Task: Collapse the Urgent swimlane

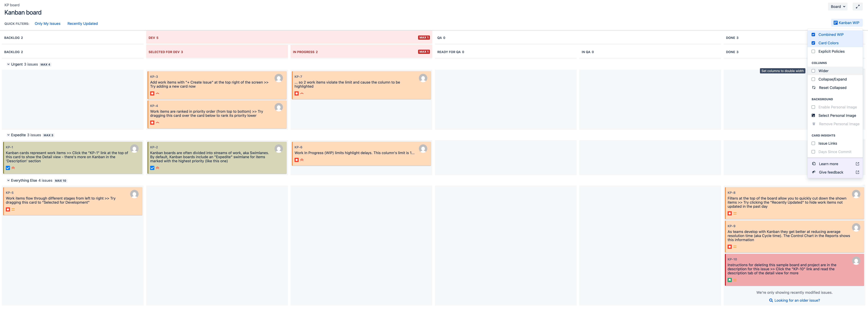Action: click(x=8, y=64)
